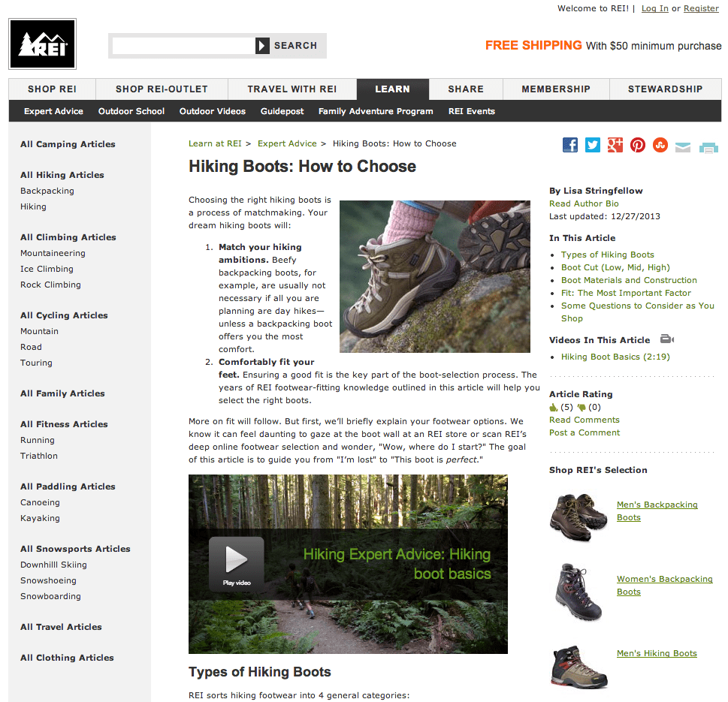Click the SEARCH button arrow

click(x=262, y=46)
